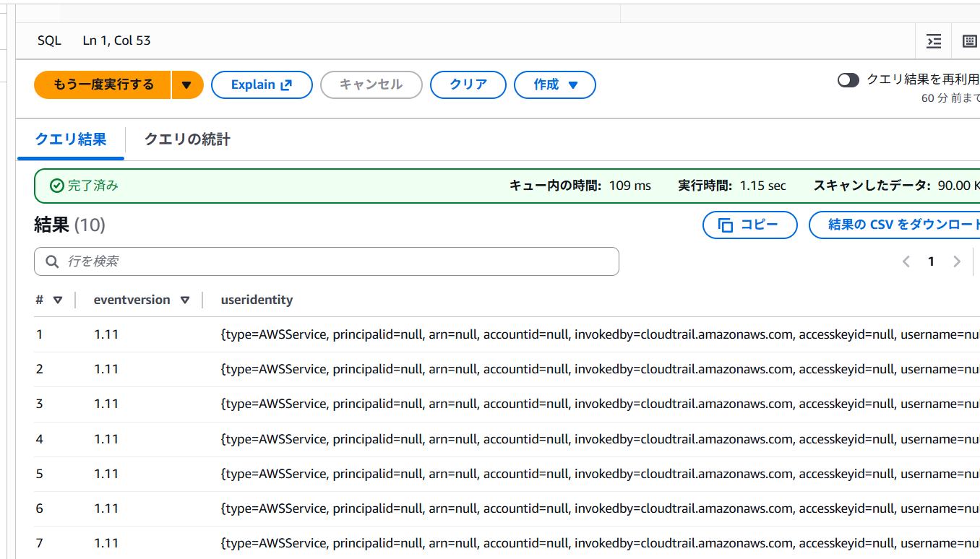Copy results with the コピー button
The height and width of the screenshot is (559, 980).
tap(749, 225)
